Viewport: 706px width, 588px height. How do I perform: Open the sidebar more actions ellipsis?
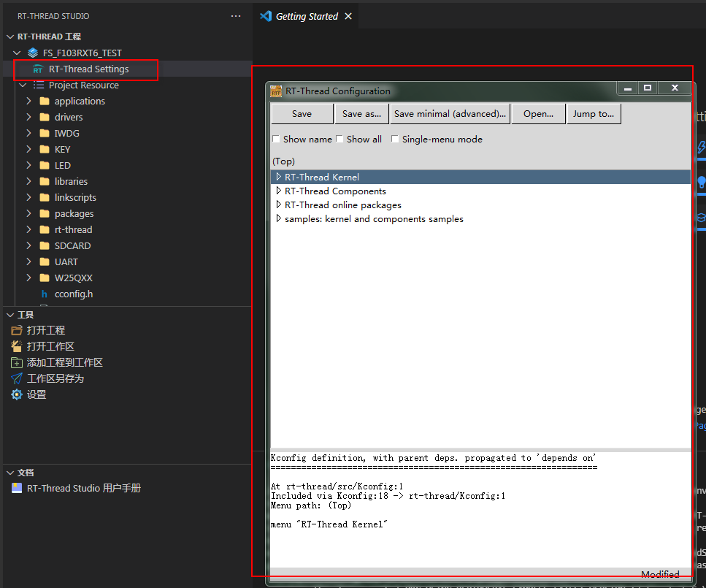(x=236, y=16)
